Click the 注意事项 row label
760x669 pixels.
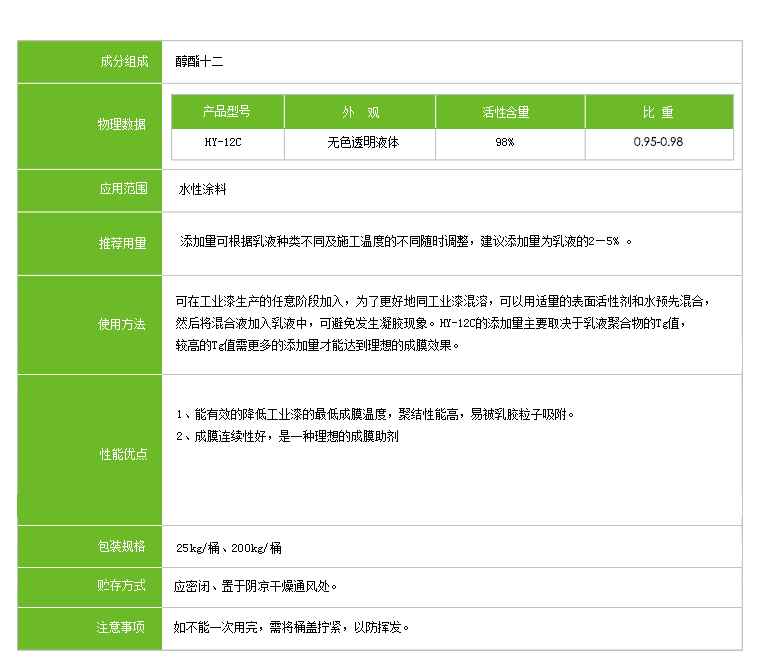[122, 628]
